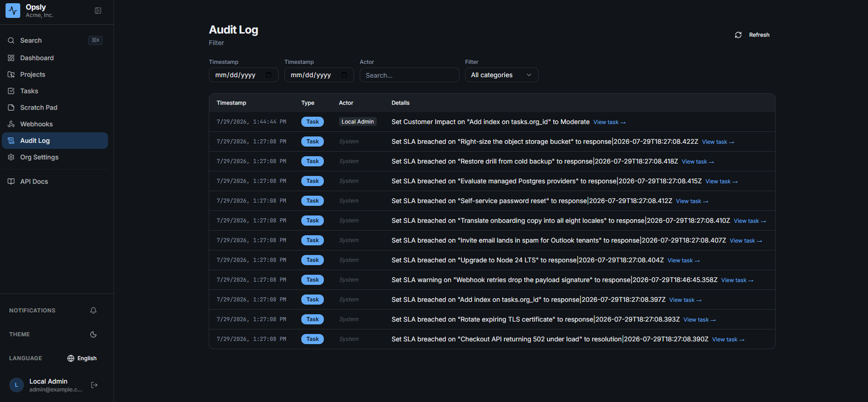View task for Evaluate managed Postgres providers

(x=722, y=181)
